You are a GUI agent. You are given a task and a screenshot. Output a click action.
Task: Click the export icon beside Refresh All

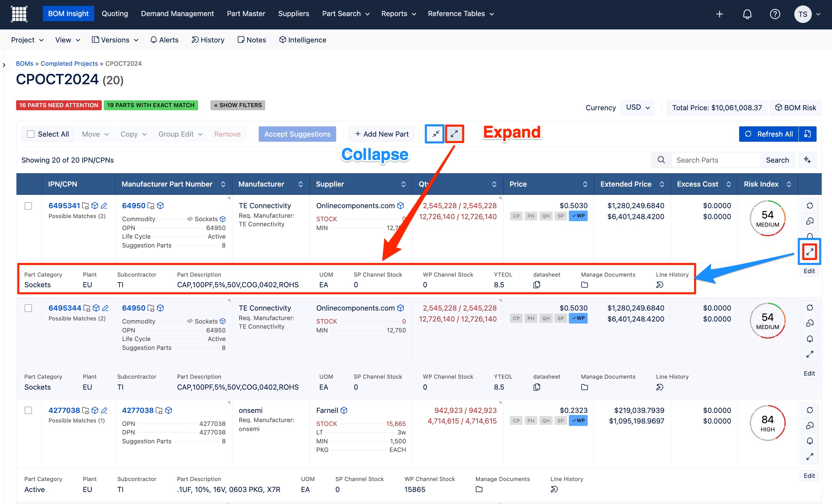[808, 134]
